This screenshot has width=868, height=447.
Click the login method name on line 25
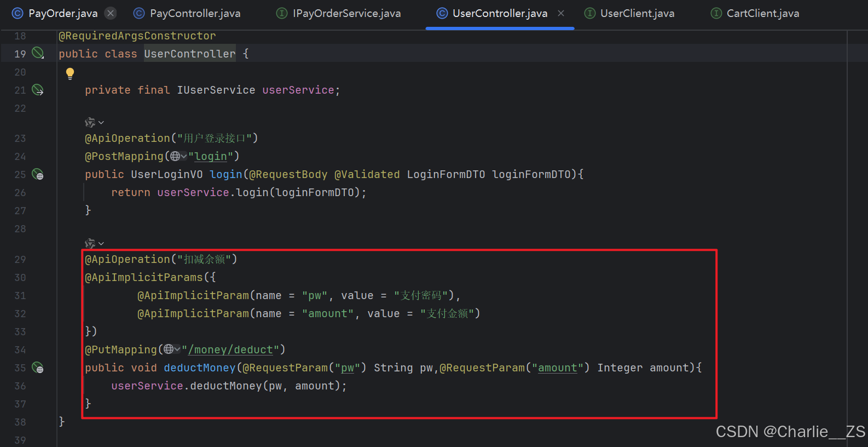226,174
